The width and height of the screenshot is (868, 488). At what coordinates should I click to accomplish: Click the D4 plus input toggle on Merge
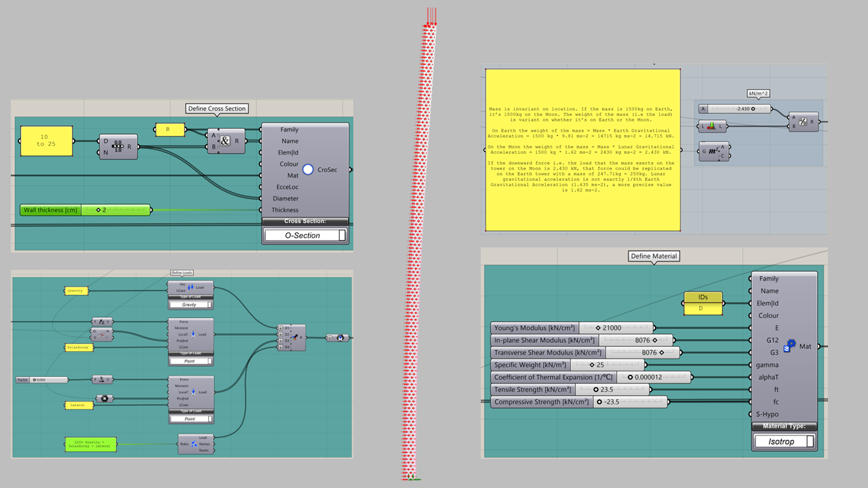coord(279,347)
